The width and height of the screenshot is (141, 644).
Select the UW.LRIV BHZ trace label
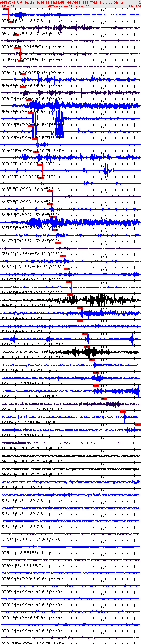tap(32, 98)
